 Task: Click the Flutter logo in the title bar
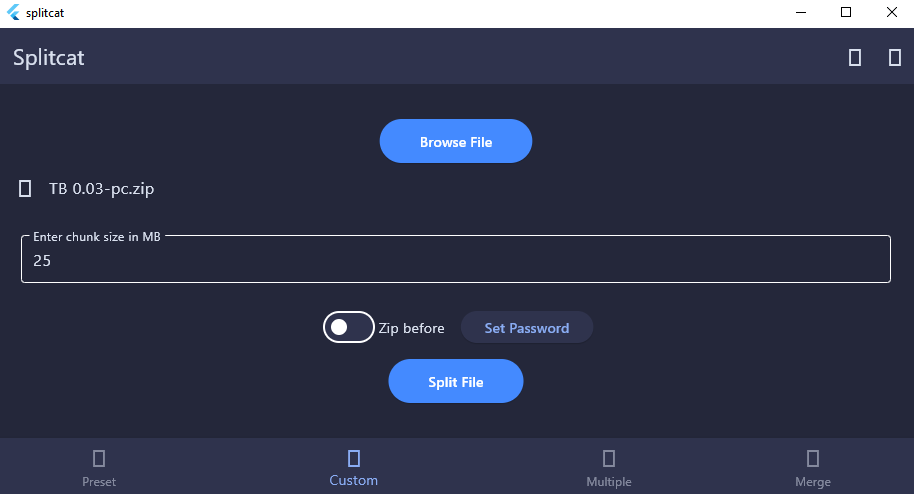[x=13, y=13]
